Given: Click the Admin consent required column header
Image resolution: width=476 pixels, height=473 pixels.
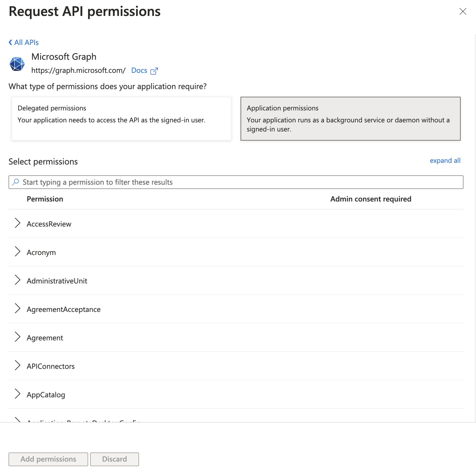Looking at the screenshot, I should pyautogui.click(x=371, y=199).
